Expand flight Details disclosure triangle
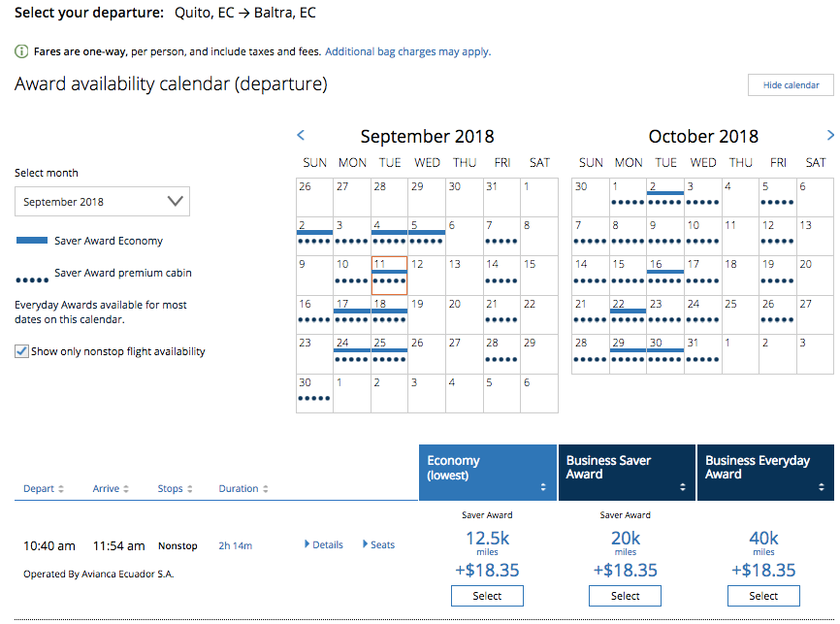 click(307, 544)
